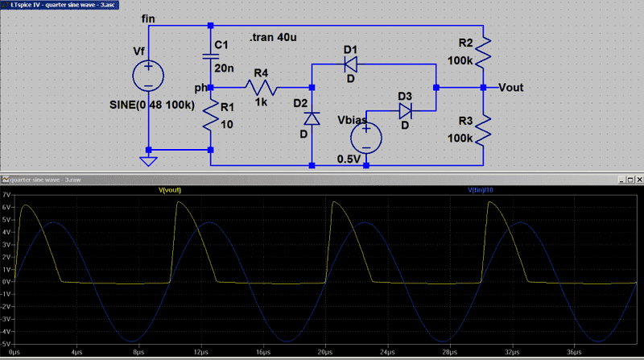The image size is (644, 360).
Task: Click the -5V mark on the vertical axis
Action: [6, 344]
